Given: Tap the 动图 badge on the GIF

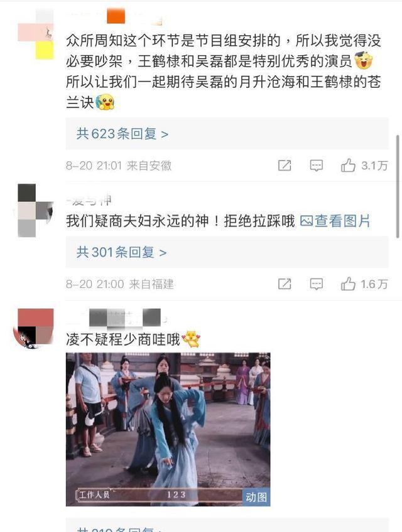Looking at the screenshot, I should coord(256,497).
